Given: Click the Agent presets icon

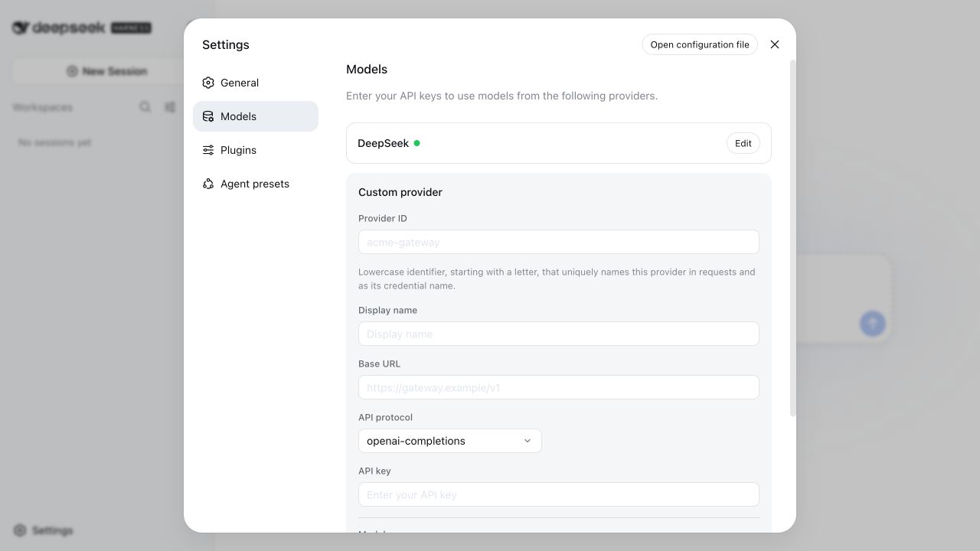Looking at the screenshot, I should (208, 184).
